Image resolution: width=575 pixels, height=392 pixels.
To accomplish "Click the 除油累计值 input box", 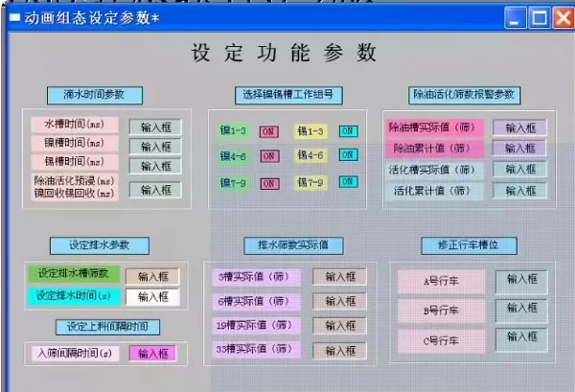I will click(x=520, y=149).
